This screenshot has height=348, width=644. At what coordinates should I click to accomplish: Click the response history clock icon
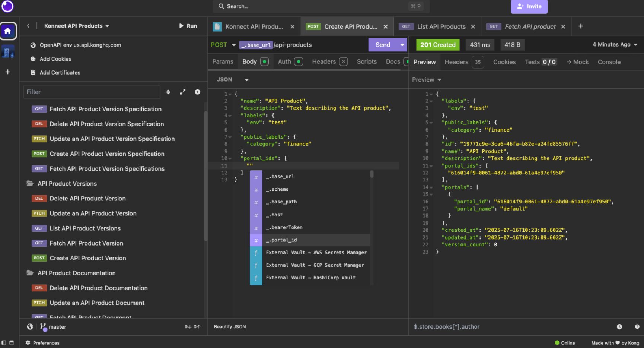[619, 326]
